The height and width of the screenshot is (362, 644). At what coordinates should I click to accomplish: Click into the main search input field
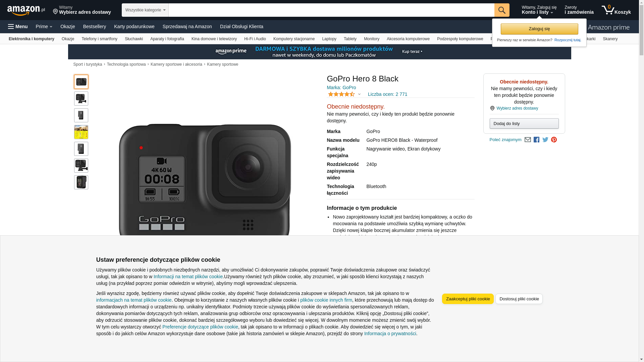point(331,10)
